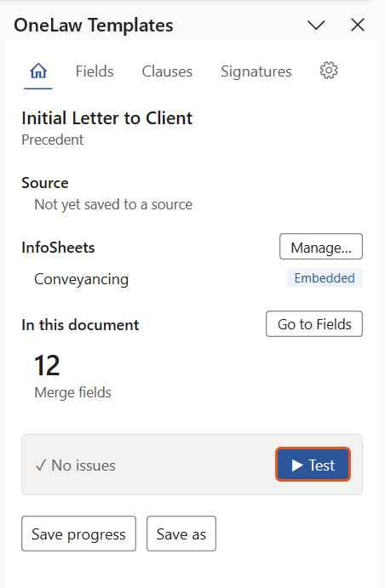Click the Manage... button for InfoSheets
This screenshot has width=385, height=588.
pos(321,247)
